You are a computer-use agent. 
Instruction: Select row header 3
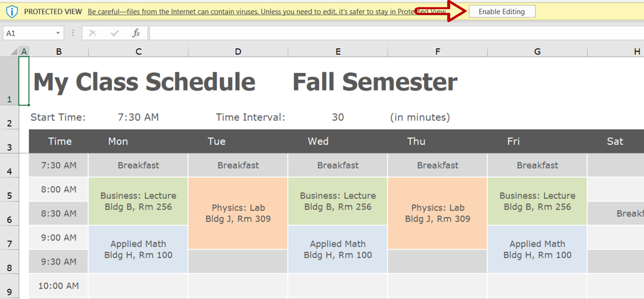(x=9, y=147)
